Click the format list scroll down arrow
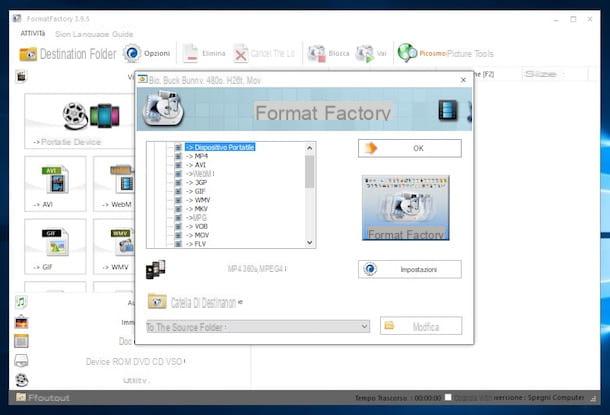Viewport: 610px width, 415px height. pyautogui.click(x=310, y=243)
